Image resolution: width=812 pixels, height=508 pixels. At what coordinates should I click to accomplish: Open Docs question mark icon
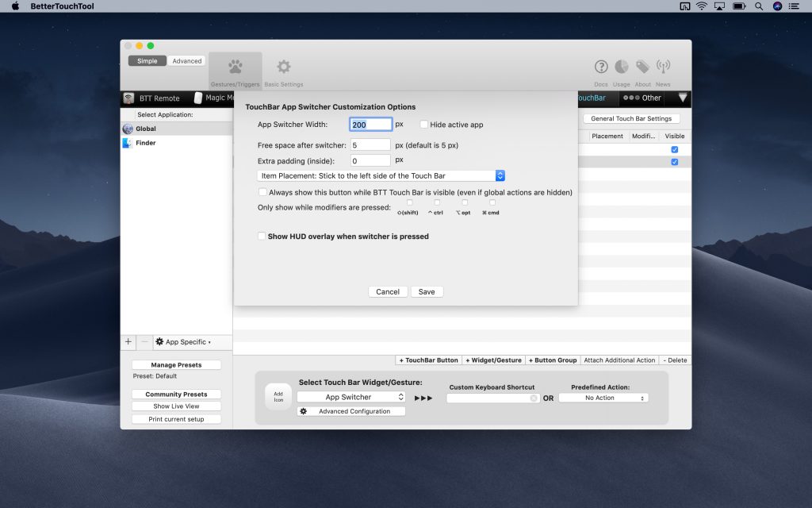(x=601, y=67)
